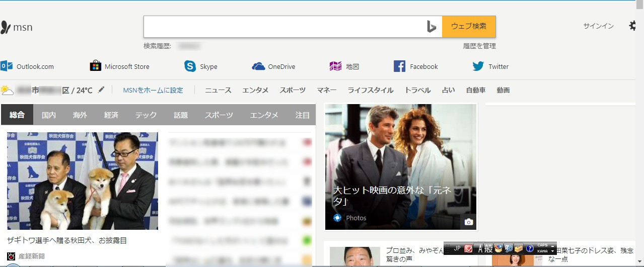
Task: Open the IME language bar options arrow
Action: click(x=553, y=251)
